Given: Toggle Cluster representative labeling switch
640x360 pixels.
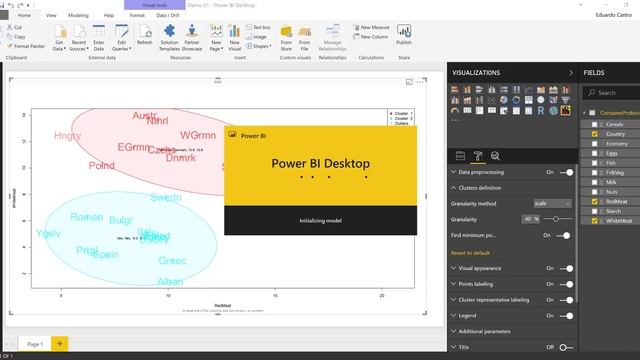Looking at the screenshot, I should pyautogui.click(x=566, y=300).
